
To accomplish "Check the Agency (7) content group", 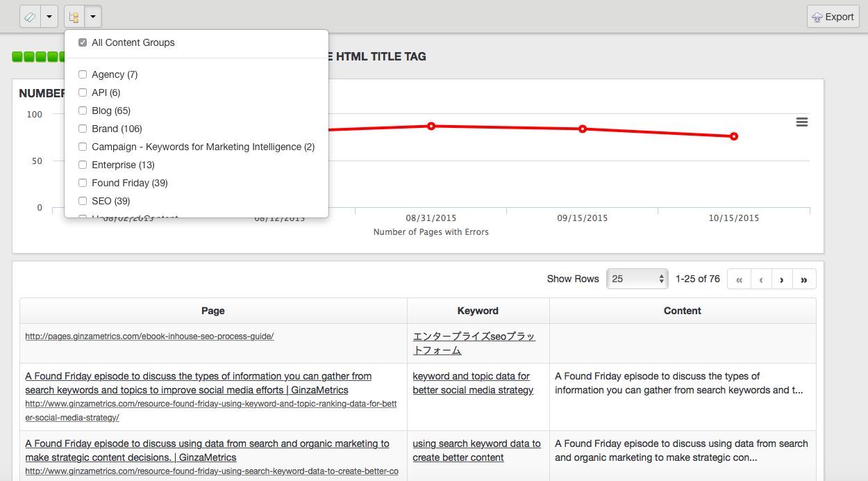I will (x=83, y=74).
